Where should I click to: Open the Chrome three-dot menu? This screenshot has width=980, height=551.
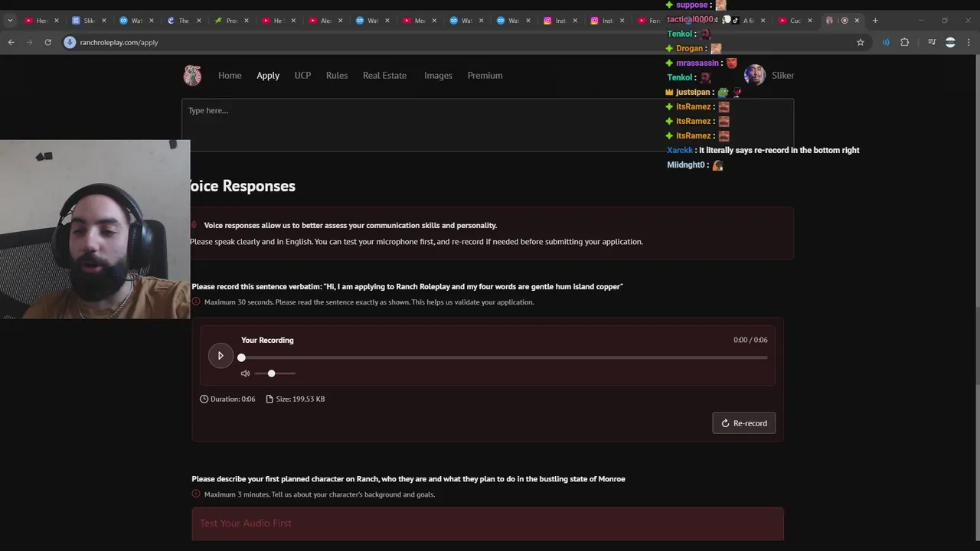click(969, 42)
